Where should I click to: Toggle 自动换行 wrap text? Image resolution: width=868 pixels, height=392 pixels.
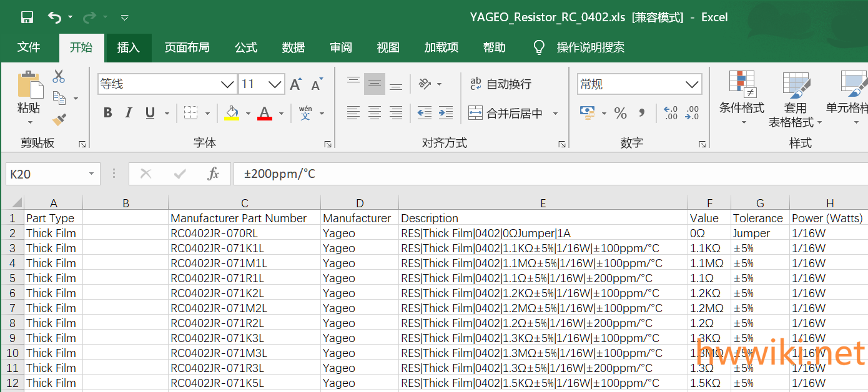point(501,84)
